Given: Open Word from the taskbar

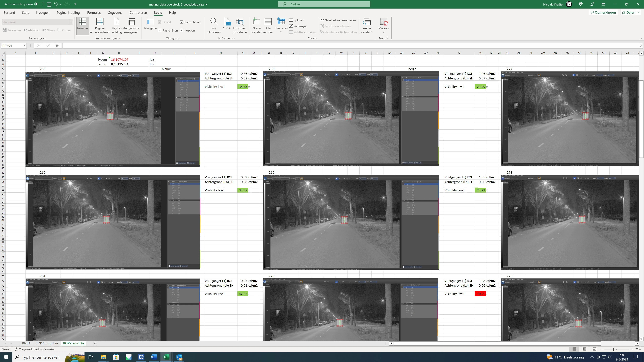Looking at the screenshot, I should coord(153,357).
